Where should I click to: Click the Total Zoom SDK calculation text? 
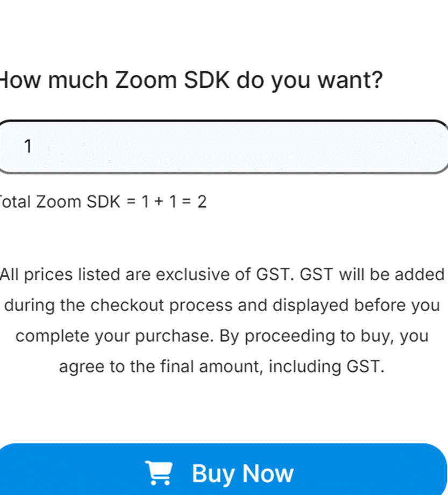click(102, 202)
